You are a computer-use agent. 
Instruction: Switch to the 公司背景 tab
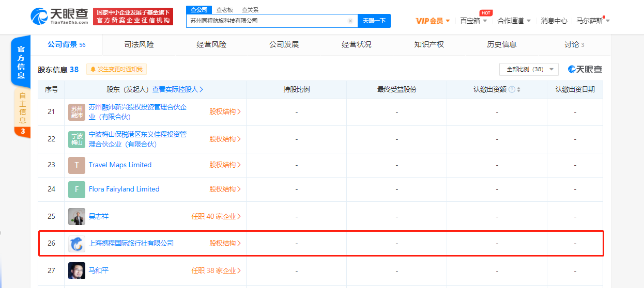(x=66, y=45)
